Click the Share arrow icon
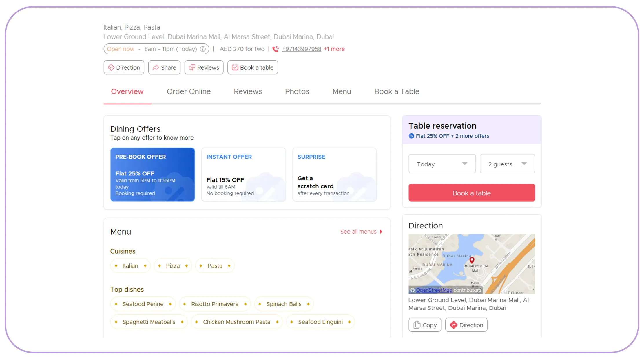The width and height of the screenshot is (644, 359). [156, 67]
